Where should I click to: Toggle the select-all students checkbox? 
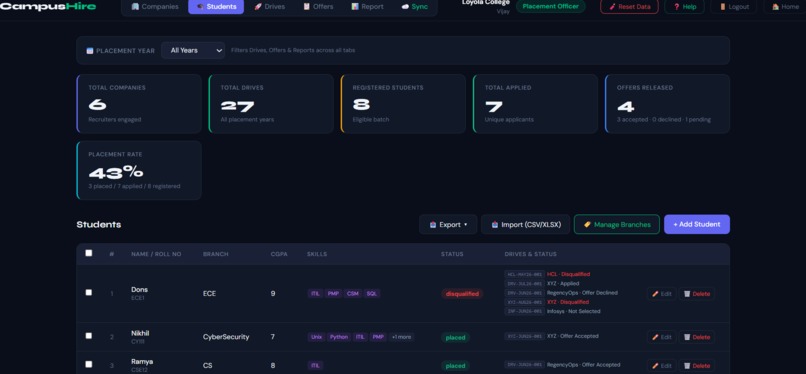(x=88, y=253)
